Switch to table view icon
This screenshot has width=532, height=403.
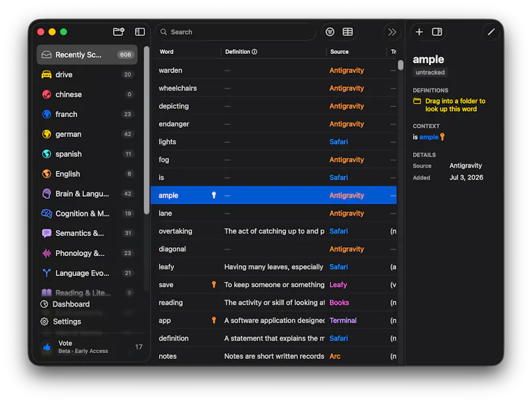(x=347, y=32)
